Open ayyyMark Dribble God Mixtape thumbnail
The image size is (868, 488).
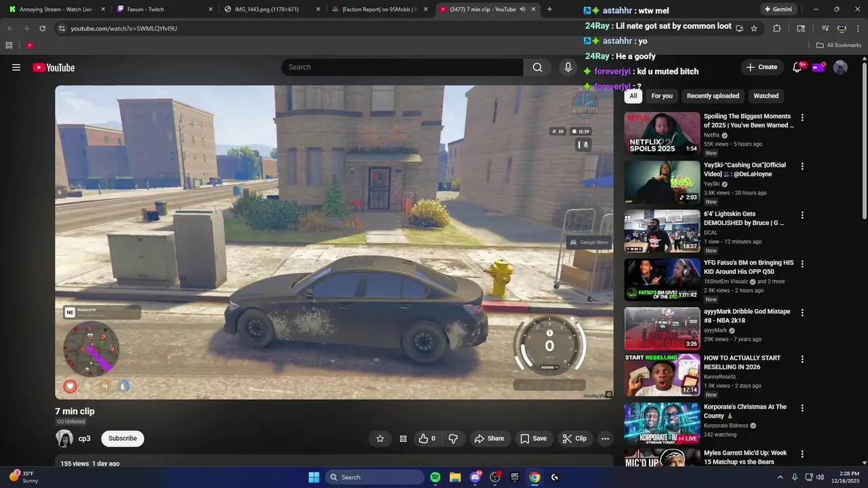click(x=662, y=329)
